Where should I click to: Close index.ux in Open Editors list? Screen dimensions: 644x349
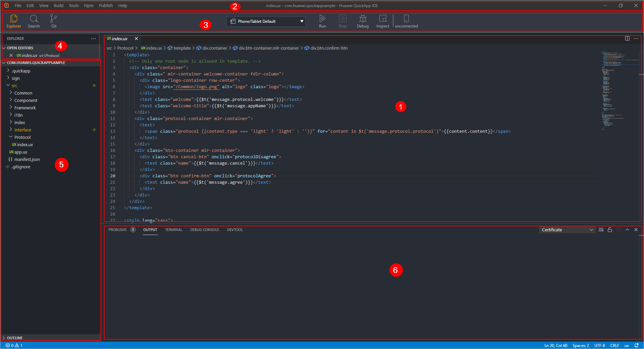click(x=11, y=55)
